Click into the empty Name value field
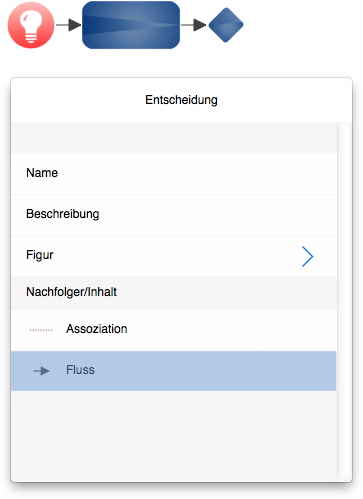 tap(197, 174)
